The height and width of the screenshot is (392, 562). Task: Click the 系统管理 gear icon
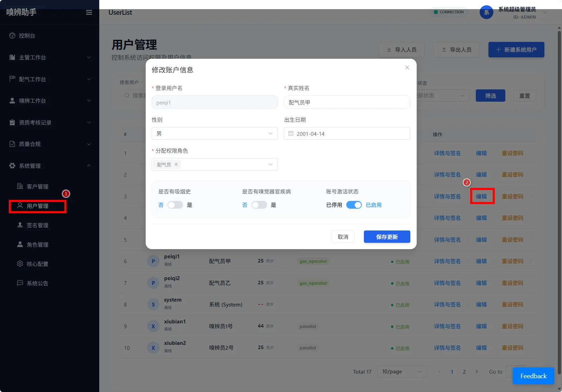[x=12, y=166]
